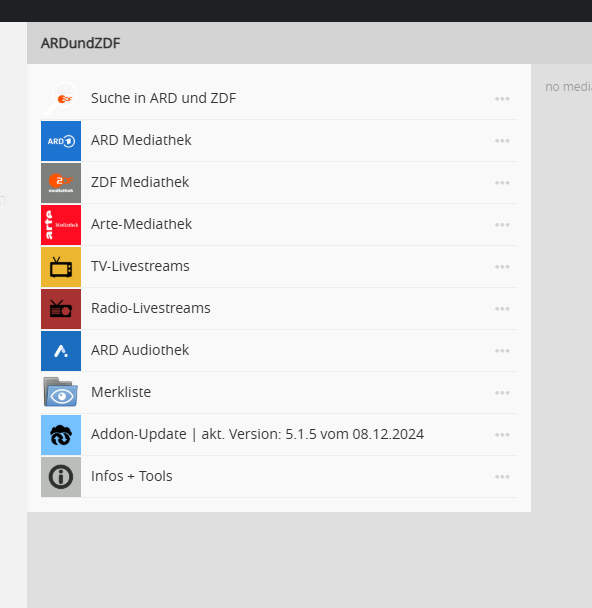
Task: Open three-dot menu for Radio-Livestreams
Action: pos(502,309)
